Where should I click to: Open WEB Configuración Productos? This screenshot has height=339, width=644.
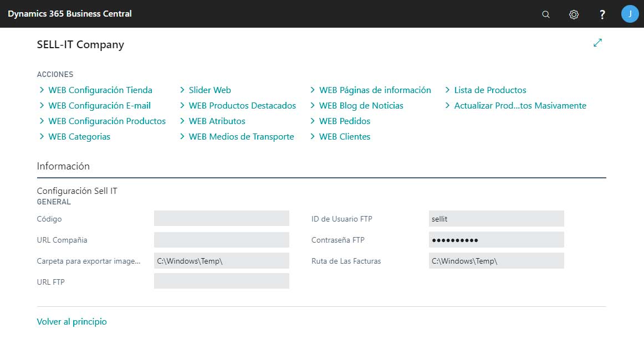pyautogui.click(x=107, y=121)
